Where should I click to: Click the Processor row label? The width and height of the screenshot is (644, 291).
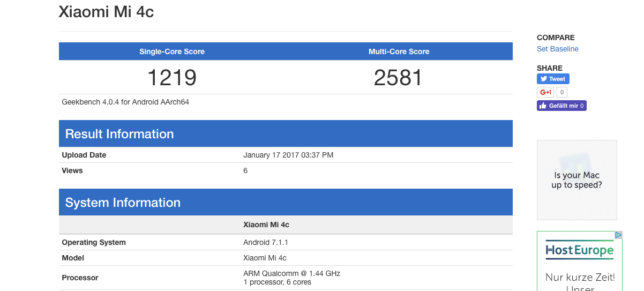coord(80,278)
